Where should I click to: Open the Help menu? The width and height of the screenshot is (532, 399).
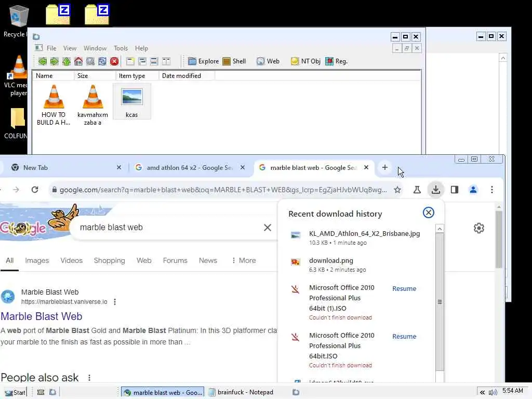[x=141, y=48]
